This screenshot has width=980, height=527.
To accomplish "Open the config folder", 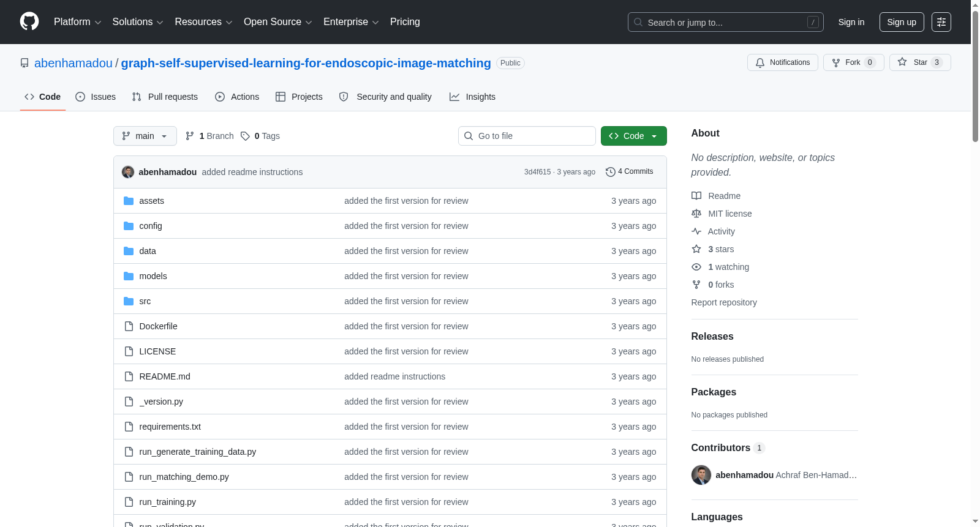I will [151, 226].
